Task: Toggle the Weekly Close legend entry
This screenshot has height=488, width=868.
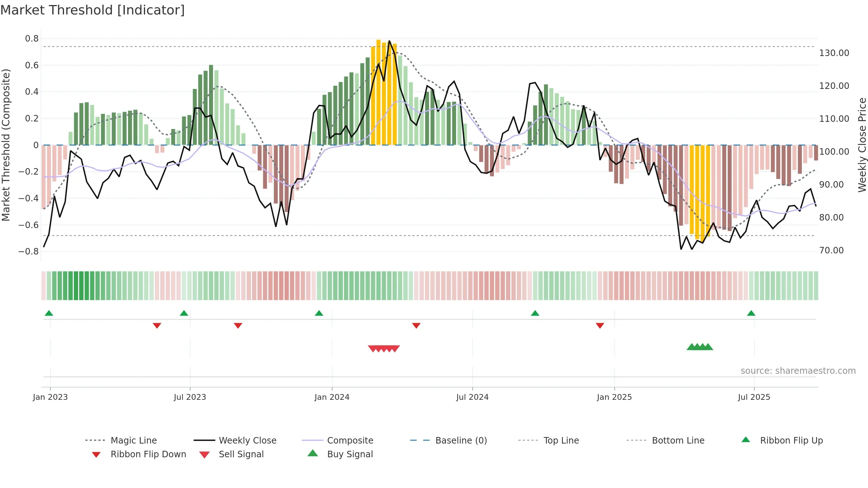Action: 235,440
